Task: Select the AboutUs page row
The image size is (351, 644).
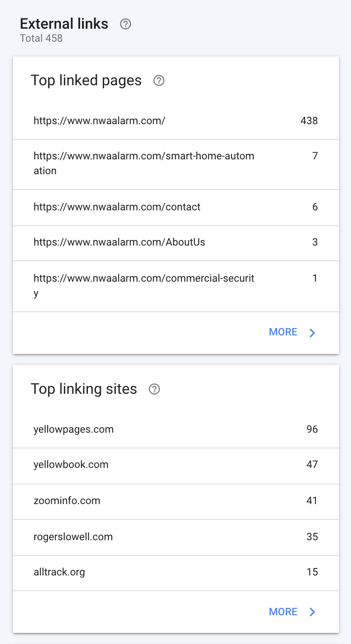Action: (x=119, y=242)
